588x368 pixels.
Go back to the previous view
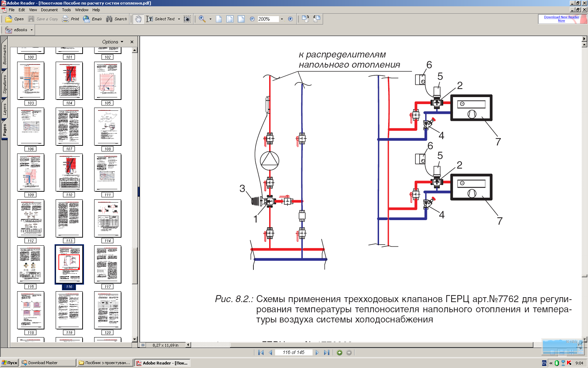339,353
